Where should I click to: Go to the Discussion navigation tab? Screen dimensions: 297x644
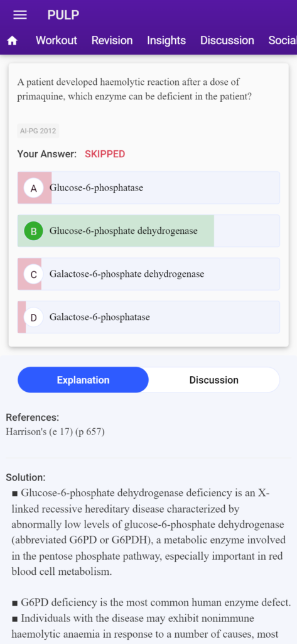click(x=227, y=40)
